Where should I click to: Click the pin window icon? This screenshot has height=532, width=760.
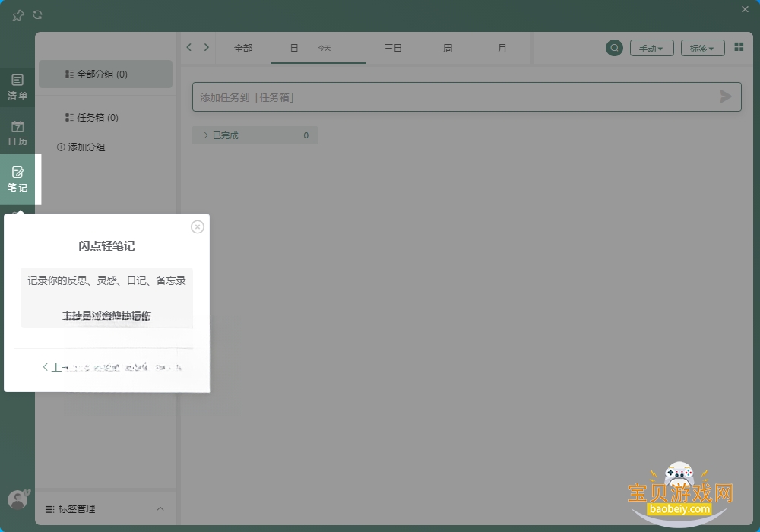tap(18, 15)
